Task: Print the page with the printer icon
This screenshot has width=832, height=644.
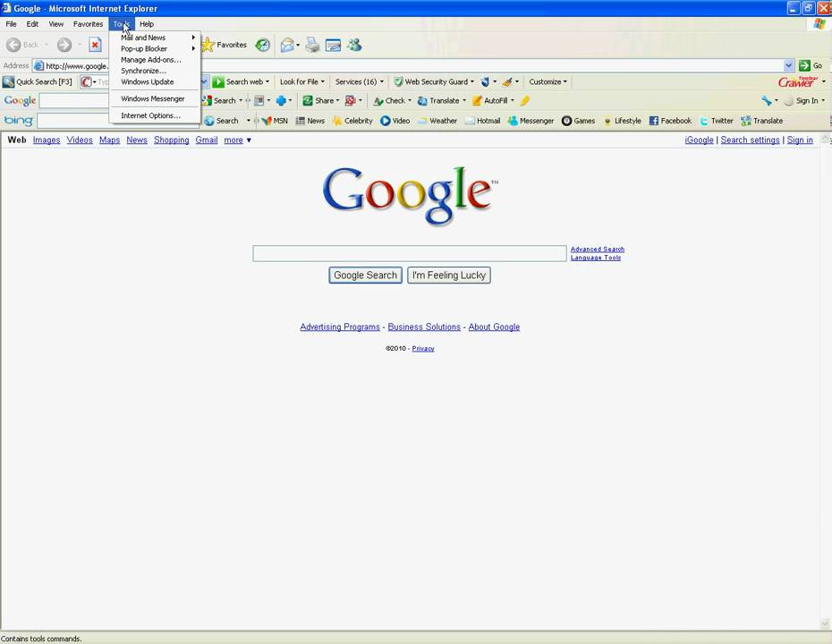Action: (x=312, y=45)
